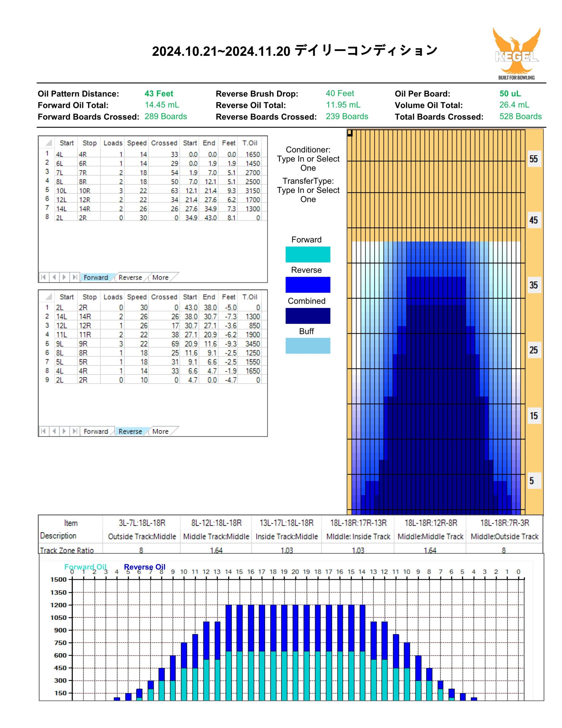This screenshot has width=562, height=728.
Task: Click last-sheet arrow in Forward table tab bar
Action: [x=75, y=277]
